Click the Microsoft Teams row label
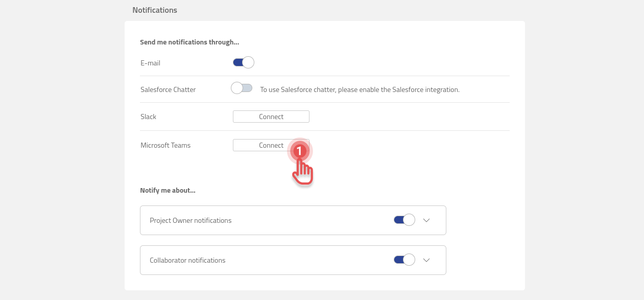The image size is (644, 300). coord(165,145)
